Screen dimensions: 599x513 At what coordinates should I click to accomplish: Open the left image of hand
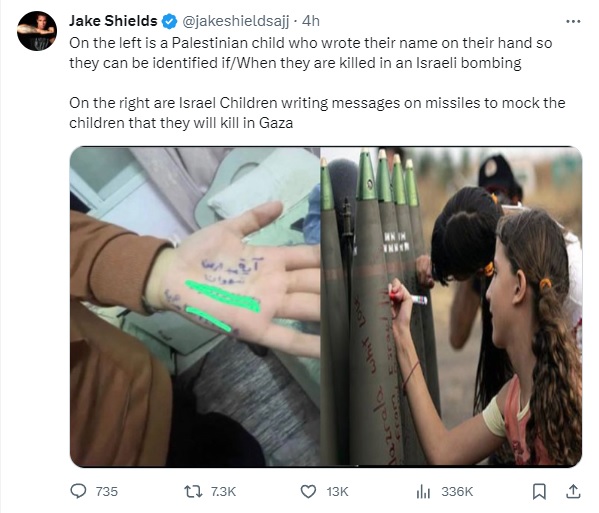click(195, 307)
